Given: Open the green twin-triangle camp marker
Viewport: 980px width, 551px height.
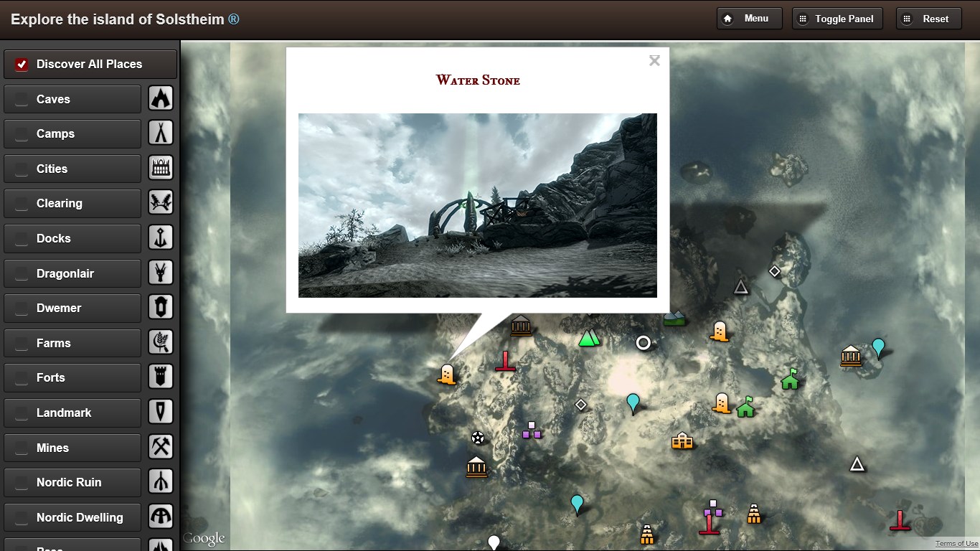Looking at the screenshot, I should (x=589, y=337).
